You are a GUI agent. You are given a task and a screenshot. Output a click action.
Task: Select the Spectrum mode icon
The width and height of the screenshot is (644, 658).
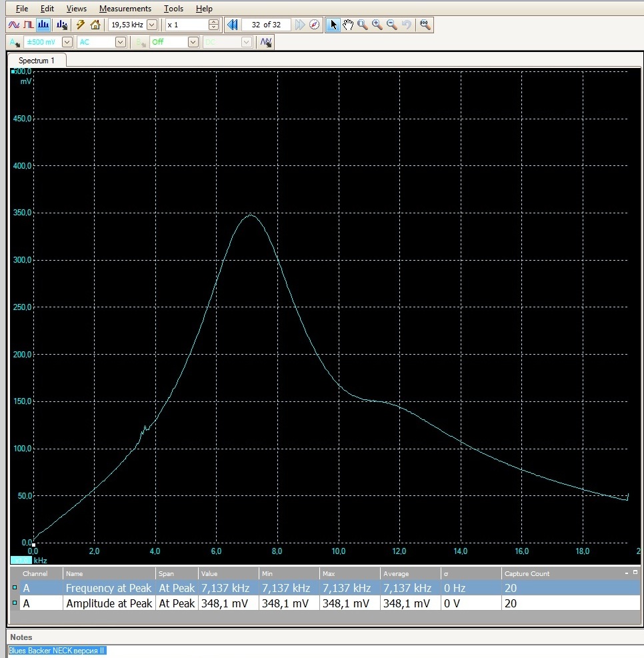pos(43,25)
